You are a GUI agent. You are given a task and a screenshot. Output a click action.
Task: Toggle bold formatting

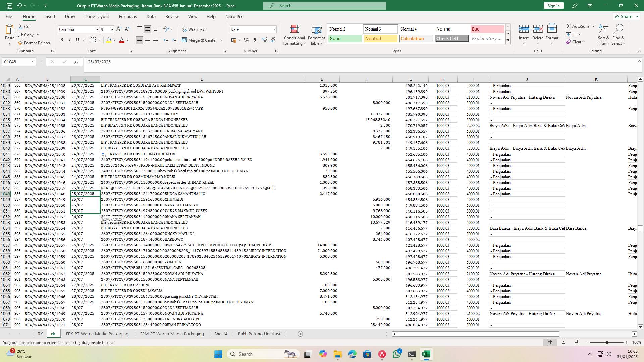click(x=61, y=40)
